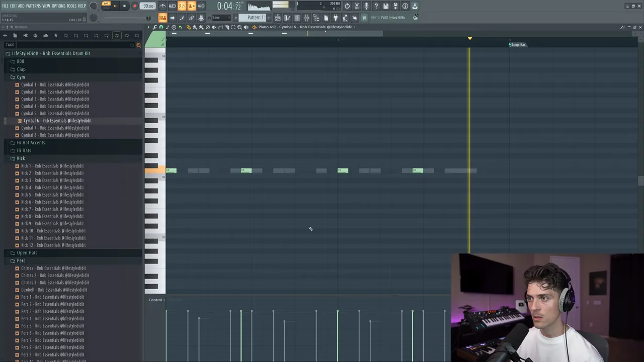Collapse the Kick folder in browser

[x=21, y=158]
